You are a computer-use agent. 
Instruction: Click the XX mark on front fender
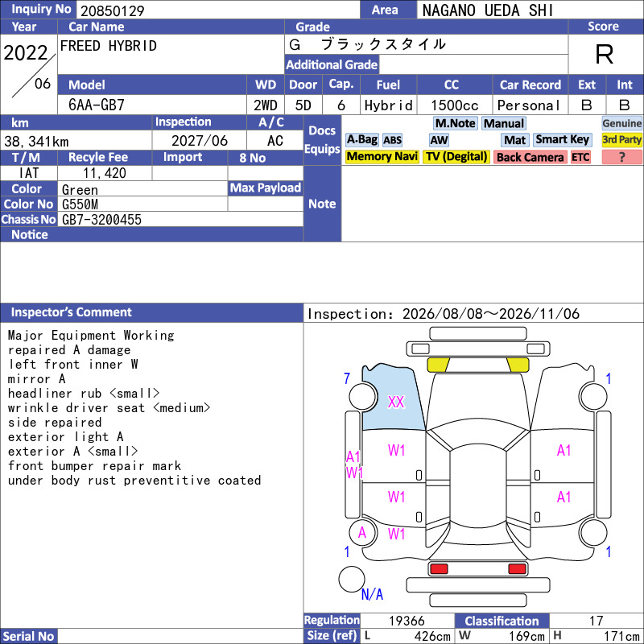click(396, 402)
